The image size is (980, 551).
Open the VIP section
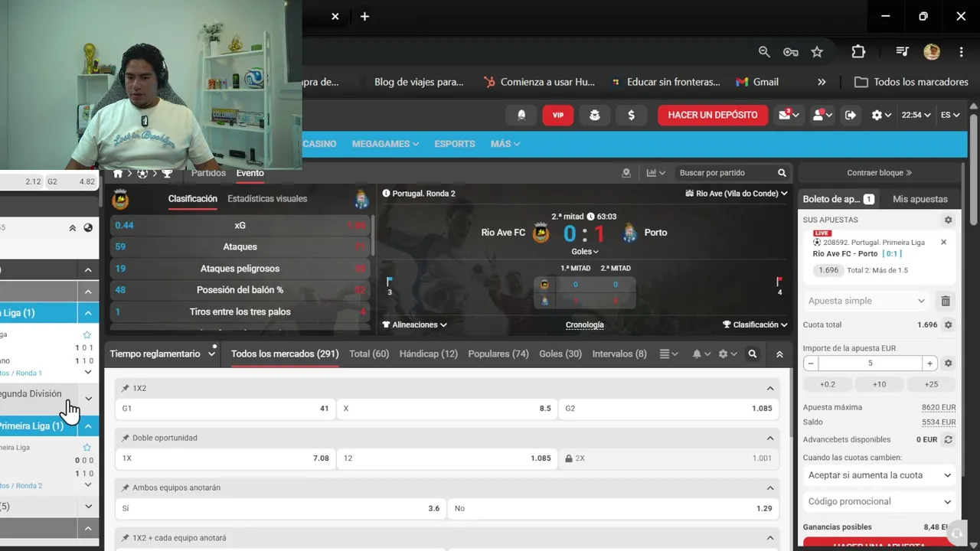[558, 115]
